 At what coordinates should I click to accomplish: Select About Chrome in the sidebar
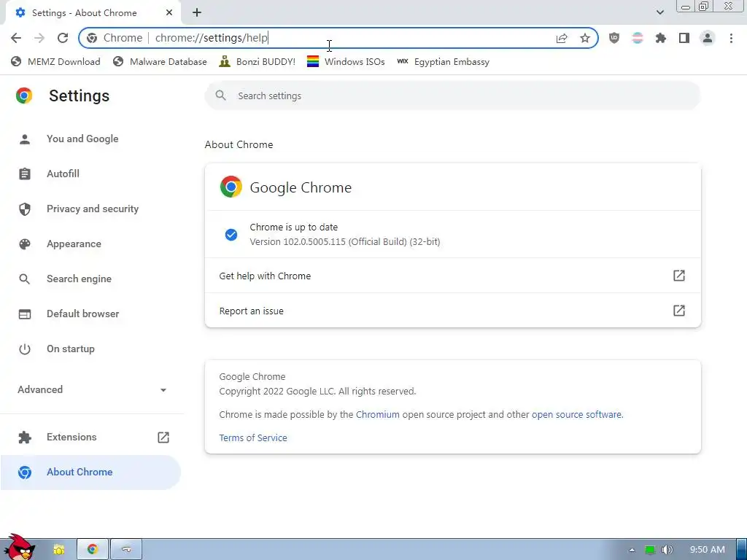coord(90,472)
